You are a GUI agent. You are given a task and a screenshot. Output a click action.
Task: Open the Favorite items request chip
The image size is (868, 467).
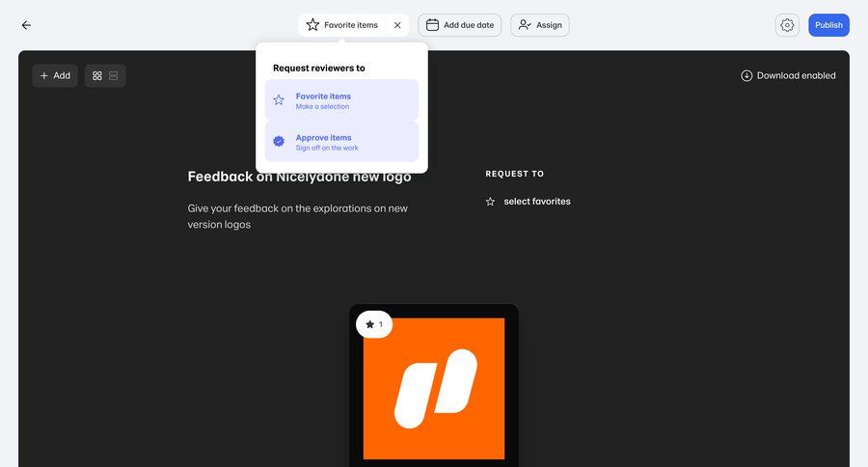pyautogui.click(x=342, y=25)
